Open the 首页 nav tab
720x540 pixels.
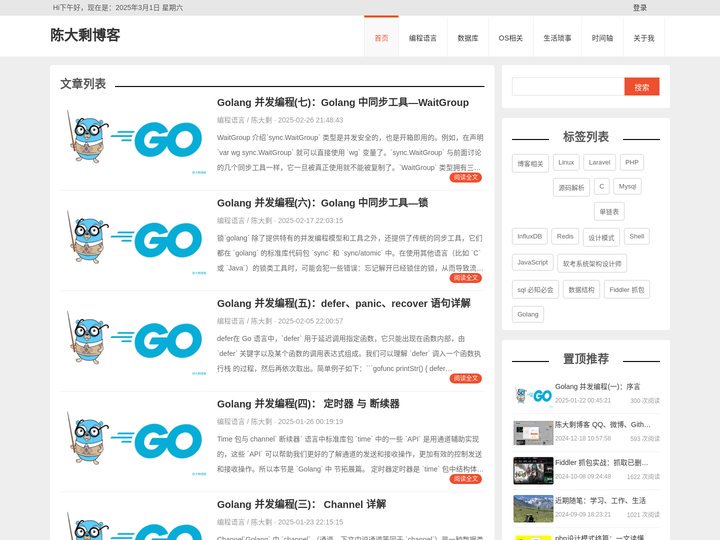pyautogui.click(x=381, y=38)
